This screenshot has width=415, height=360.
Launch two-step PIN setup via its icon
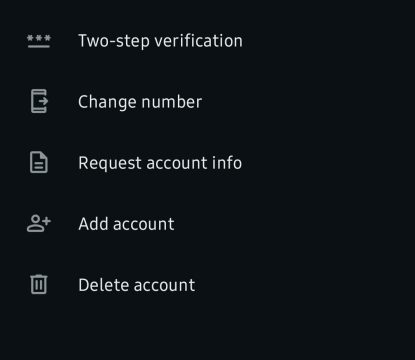pyautogui.click(x=39, y=41)
